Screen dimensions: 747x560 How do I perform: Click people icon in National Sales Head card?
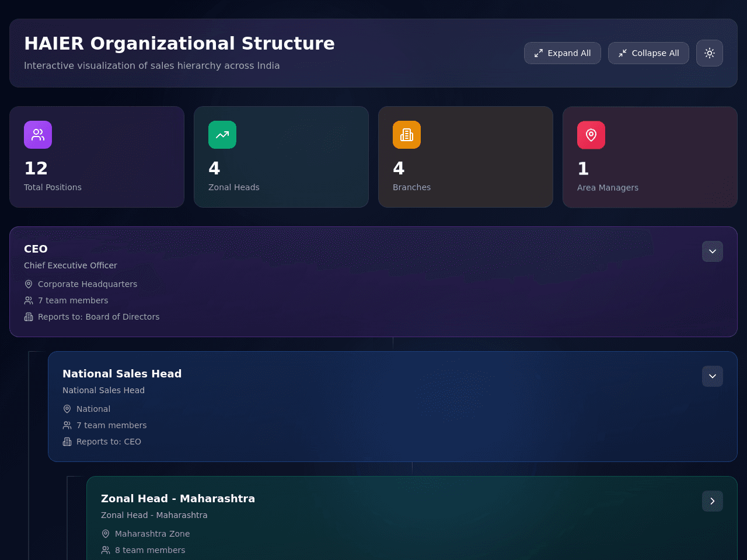(67, 425)
